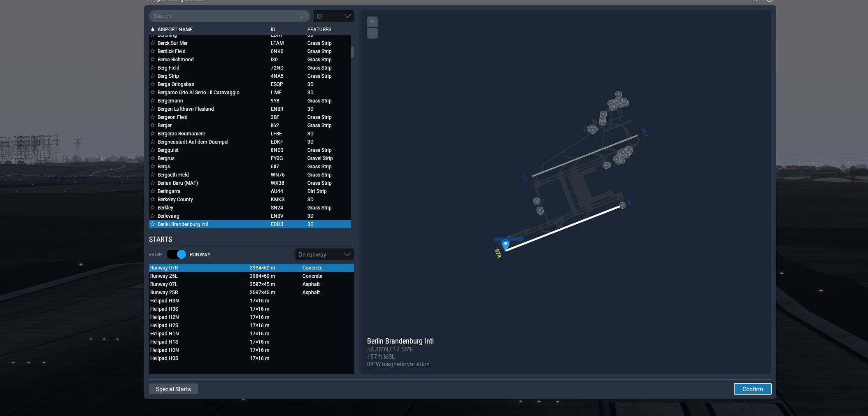Favorite Beringarra star icon

[153, 191]
